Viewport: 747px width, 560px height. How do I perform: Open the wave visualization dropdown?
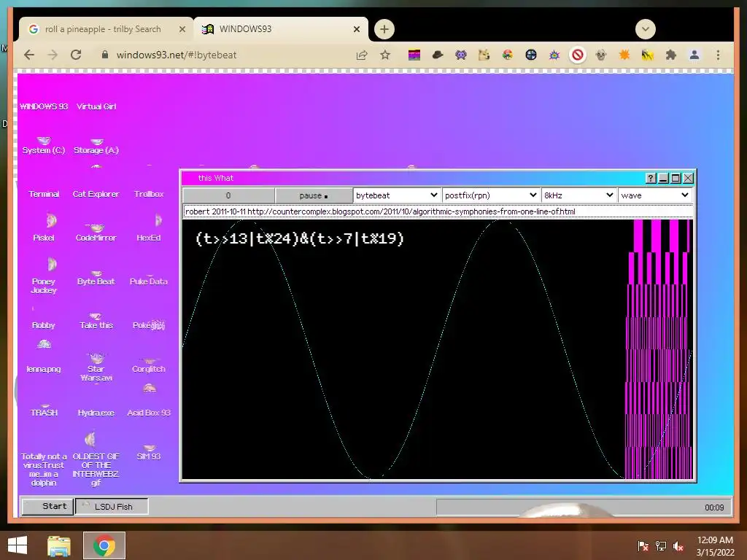point(655,195)
